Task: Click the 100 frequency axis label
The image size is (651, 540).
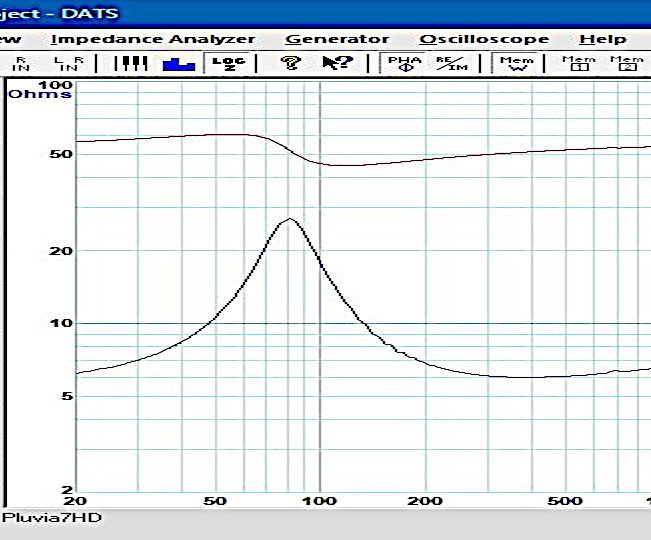Action: (319, 501)
